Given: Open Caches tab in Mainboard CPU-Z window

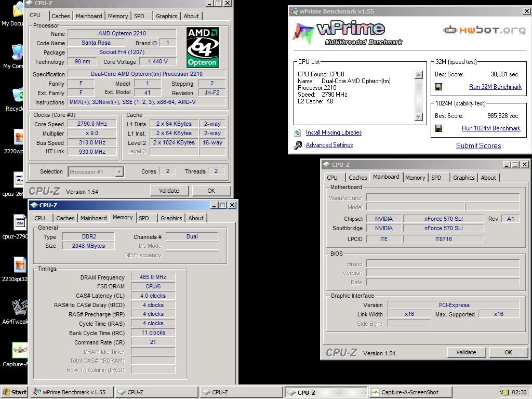Looking at the screenshot, I should (357, 178).
